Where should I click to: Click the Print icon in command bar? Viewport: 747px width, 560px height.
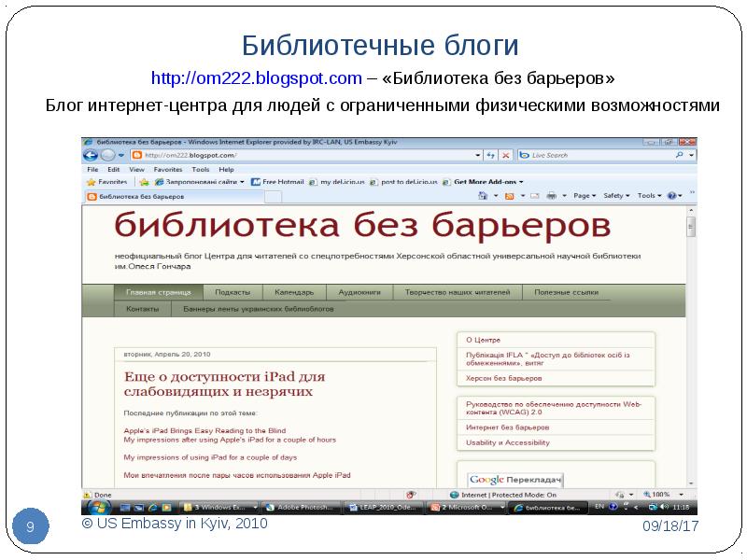tap(551, 196)
